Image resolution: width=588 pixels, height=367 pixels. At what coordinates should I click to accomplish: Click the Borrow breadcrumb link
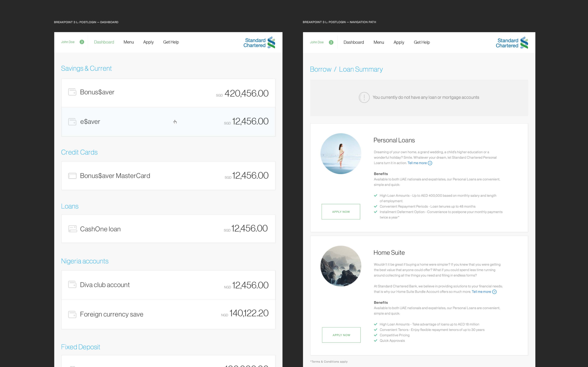320,69
